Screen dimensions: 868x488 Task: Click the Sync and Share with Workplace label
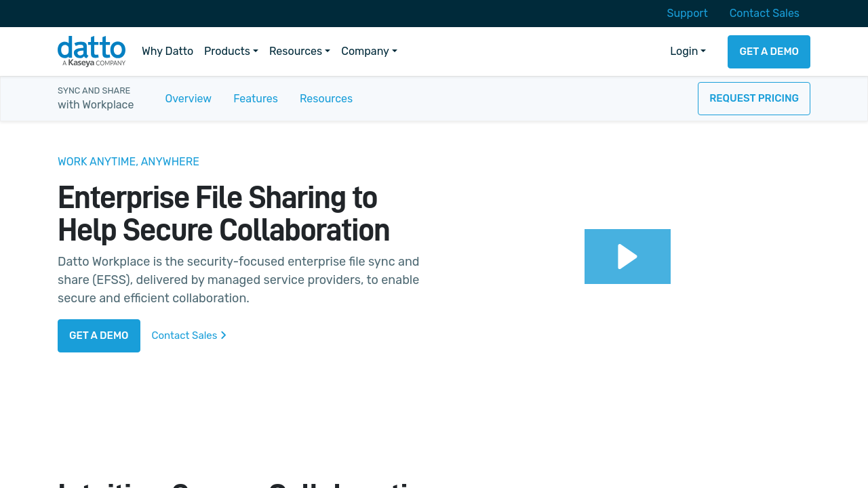pos(96,98)
